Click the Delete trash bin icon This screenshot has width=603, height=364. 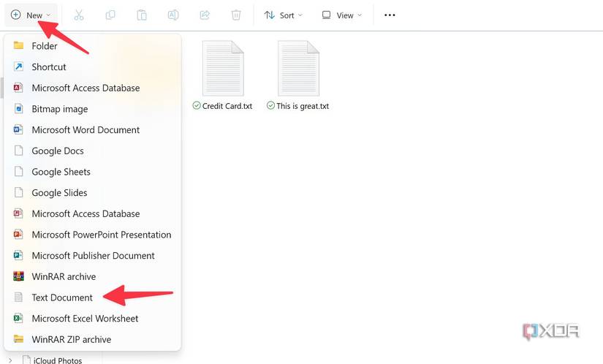(236, 15)
